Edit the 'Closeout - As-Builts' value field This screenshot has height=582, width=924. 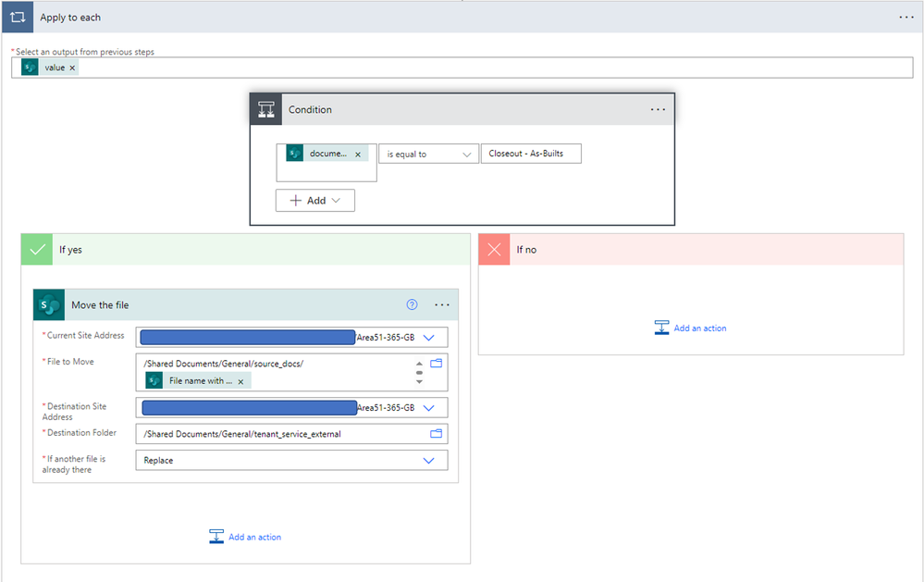point(531,154)
